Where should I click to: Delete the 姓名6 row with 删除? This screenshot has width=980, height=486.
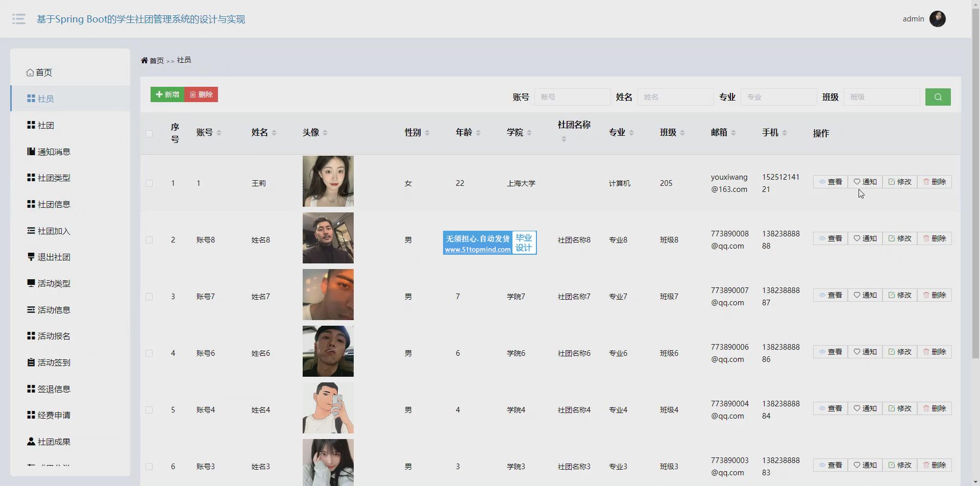coord(934,352)
